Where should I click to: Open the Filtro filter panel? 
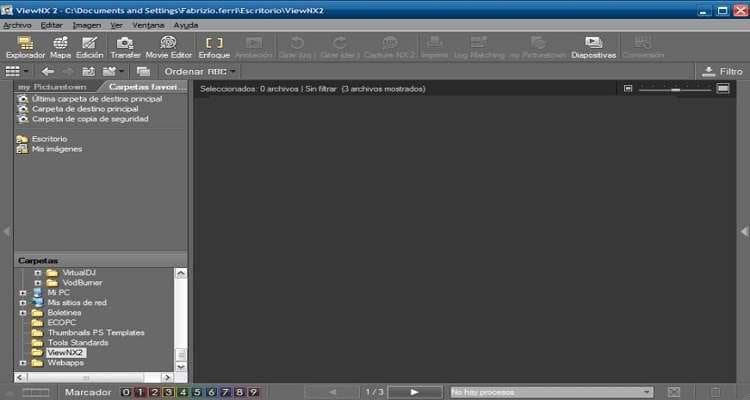[x=722, y=71]
